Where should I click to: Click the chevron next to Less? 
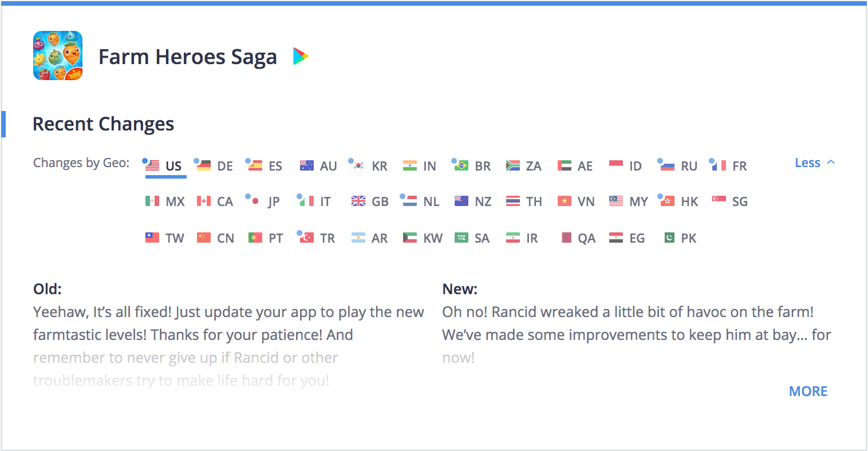(831, 163)
